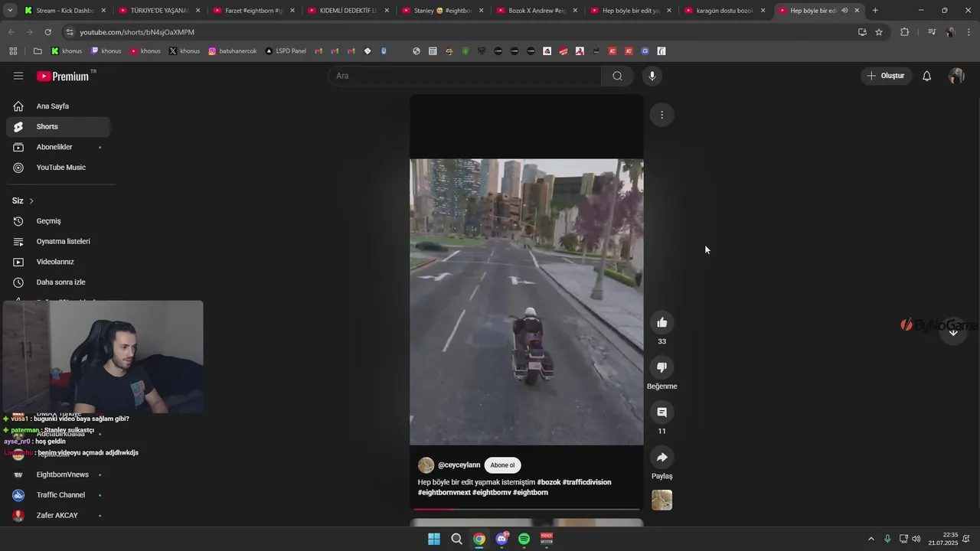The width and height of the screenshot is (980, 551).
Task: Subscribe using Abone ol button
Action: tap(502, 465)
